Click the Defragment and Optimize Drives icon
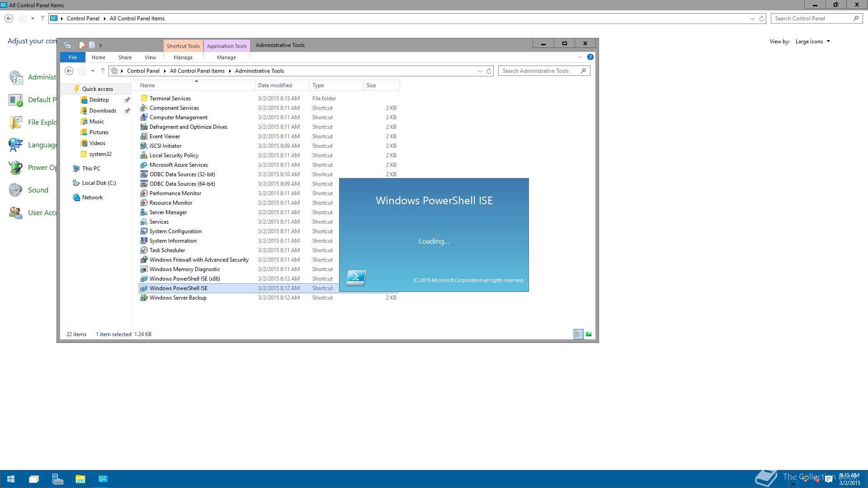The height and width of the screenshot is (488, 868). (x=144, y=127)
